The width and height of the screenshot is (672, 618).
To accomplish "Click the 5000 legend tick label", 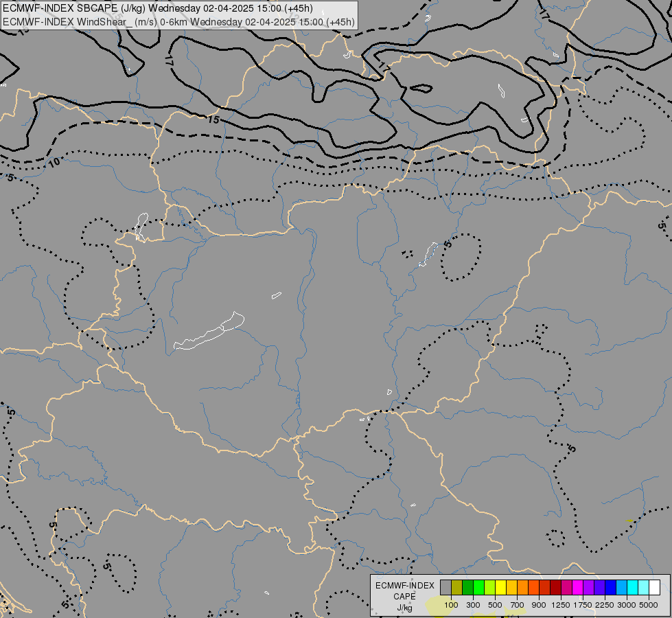I will click(x=649, y=605).
